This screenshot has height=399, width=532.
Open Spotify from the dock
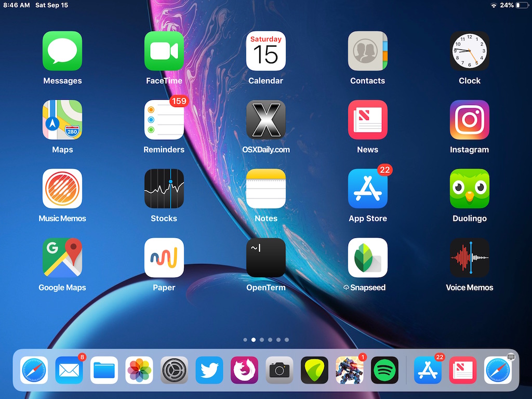[385, 370]
